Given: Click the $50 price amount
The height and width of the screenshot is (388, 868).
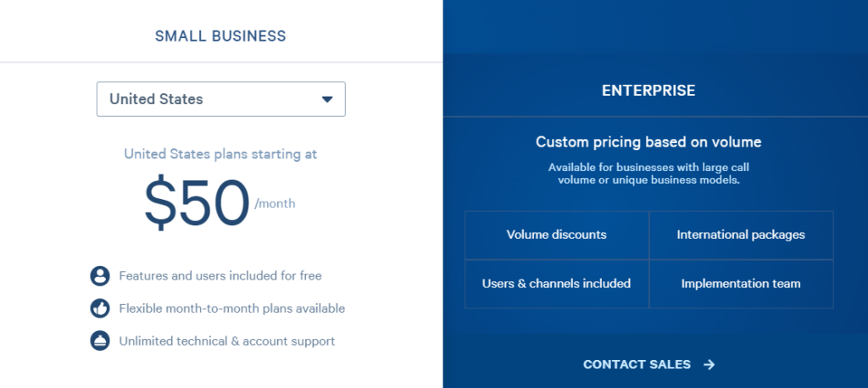Looking at the screenshot, I should pos(197,203).
